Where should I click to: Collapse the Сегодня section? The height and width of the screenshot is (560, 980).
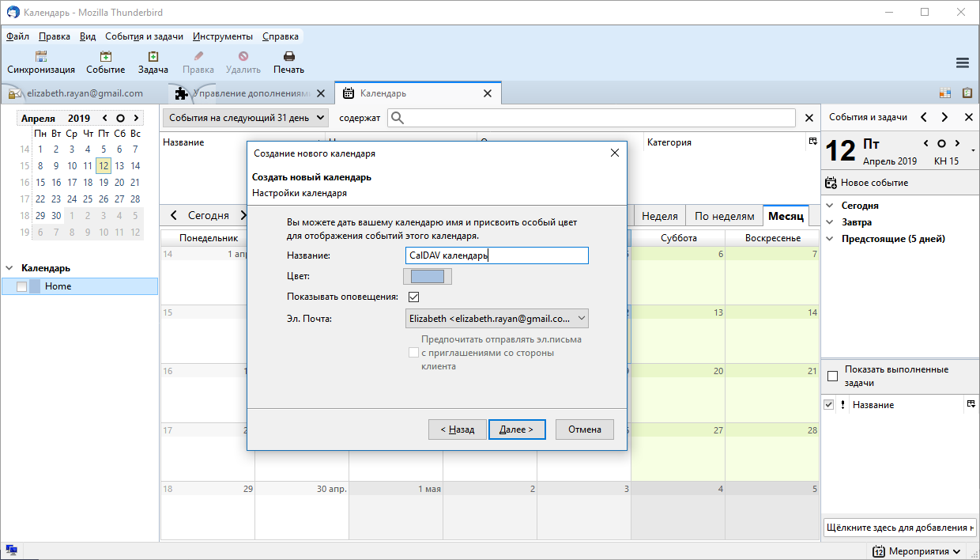click(830, 206)
